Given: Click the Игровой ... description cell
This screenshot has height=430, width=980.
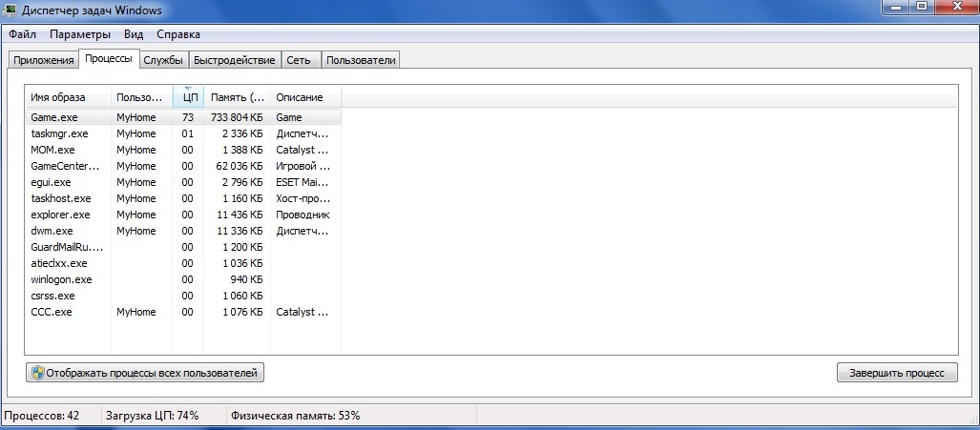Looking at the screenshot, I should [x=303, y=166].
